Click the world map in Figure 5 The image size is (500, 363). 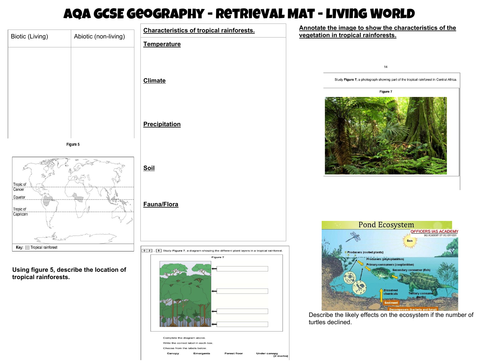pos(73,200)
